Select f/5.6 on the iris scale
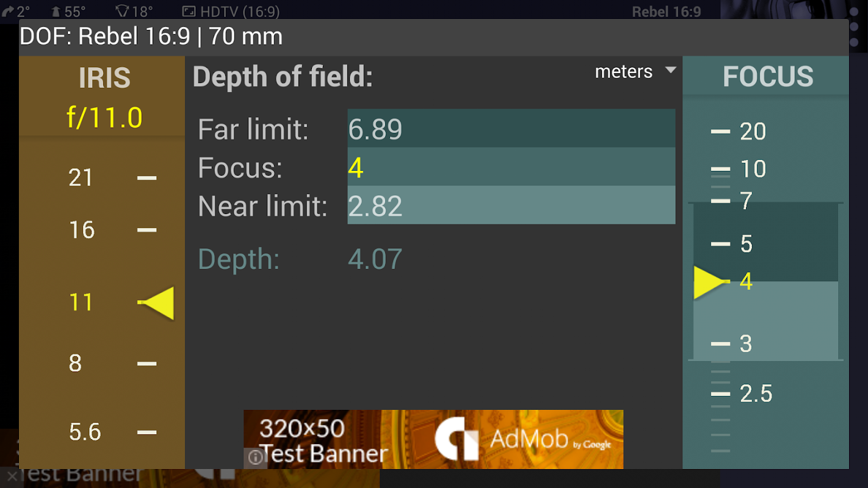Image resolution: width=868 pixels, height=488 pixels. [x=85, y=432]
